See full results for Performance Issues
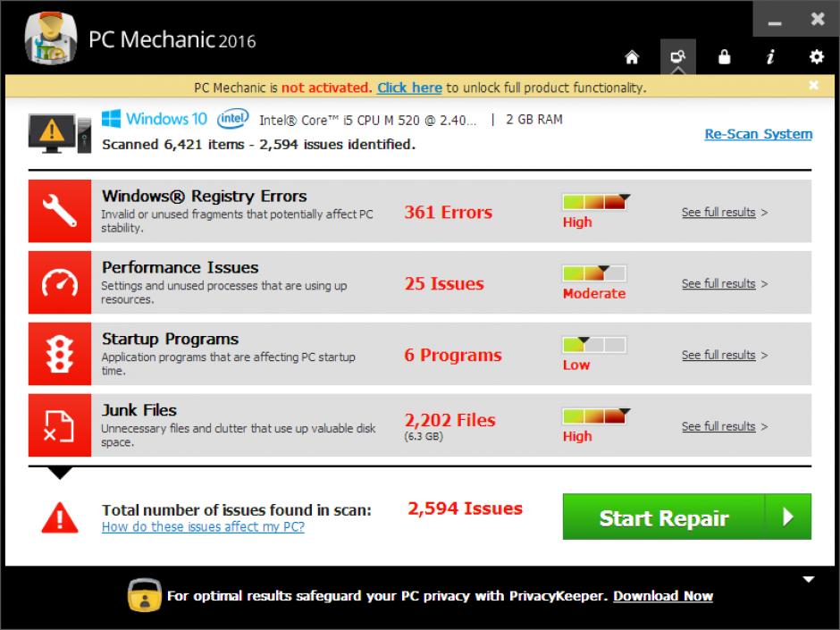840x630 pixels. [718, 283]
